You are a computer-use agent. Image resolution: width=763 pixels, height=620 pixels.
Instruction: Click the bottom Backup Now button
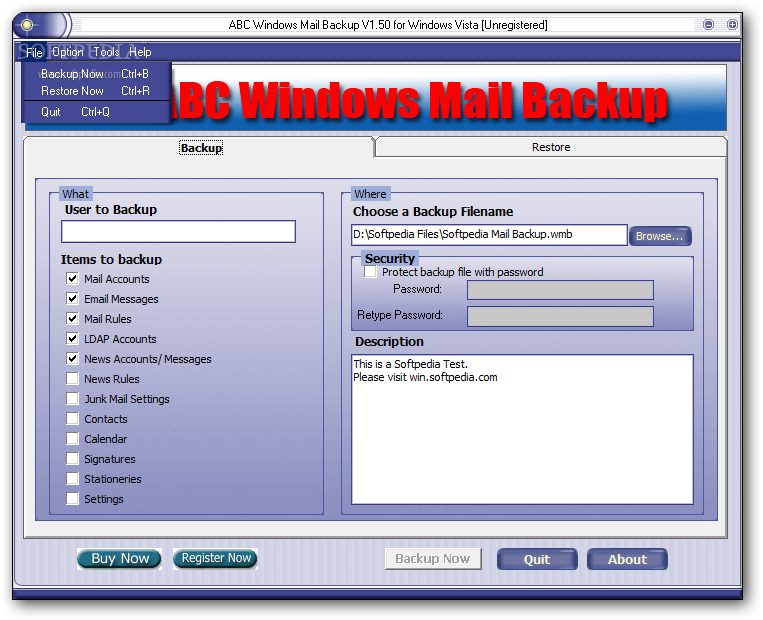(x=433, y=559)
